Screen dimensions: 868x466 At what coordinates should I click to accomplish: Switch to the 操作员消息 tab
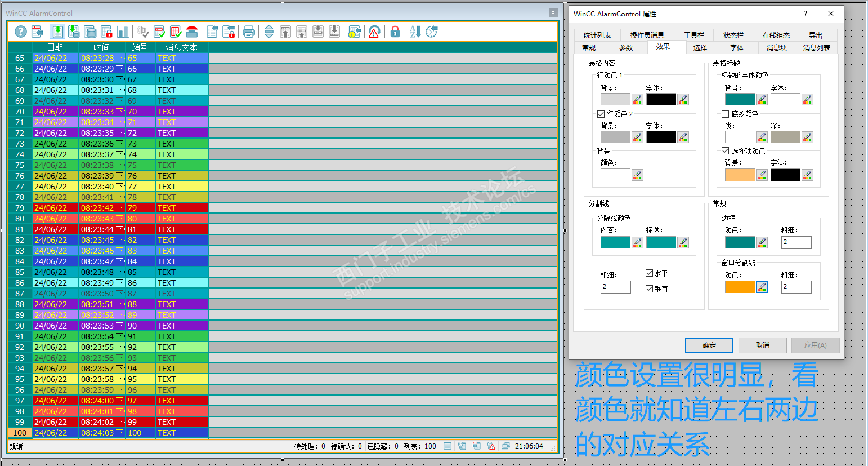coord(647,35)
